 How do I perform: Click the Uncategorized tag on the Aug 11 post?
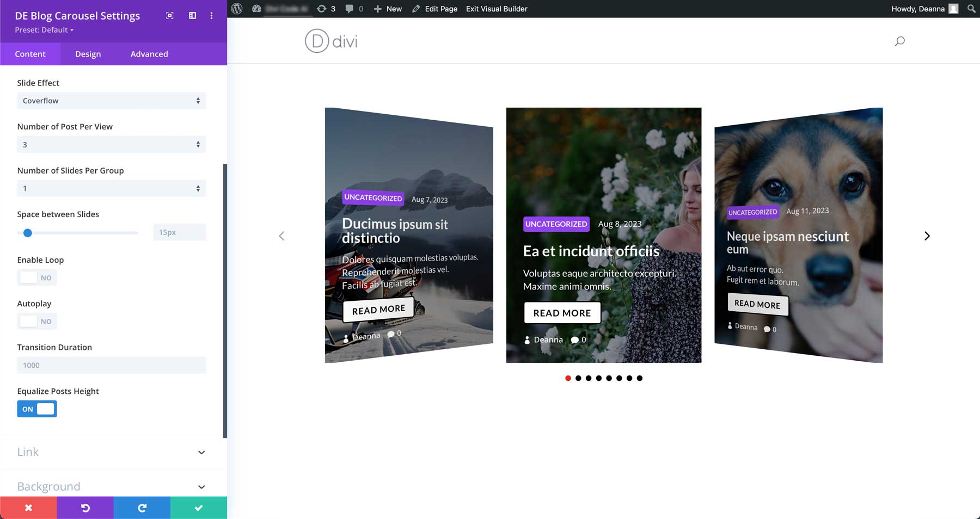(x=753, y=212)
